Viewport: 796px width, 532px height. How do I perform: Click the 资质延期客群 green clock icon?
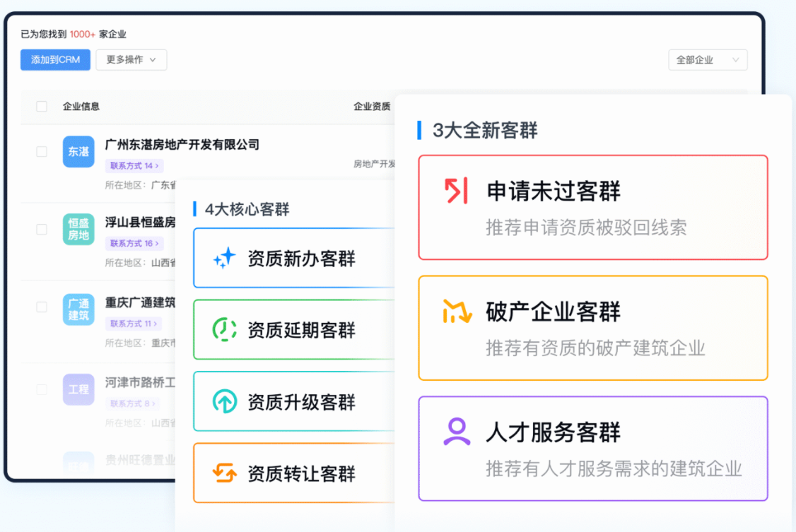(225, 330)
